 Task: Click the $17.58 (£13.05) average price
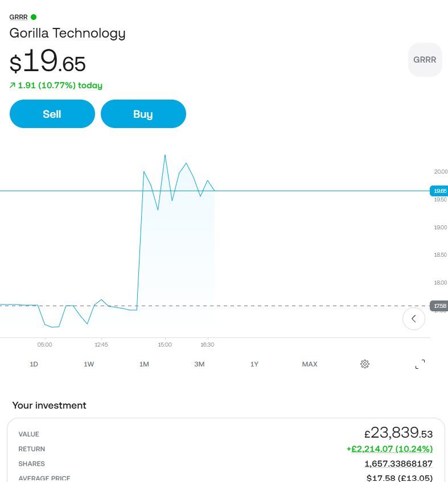click(x=400, y=478)
